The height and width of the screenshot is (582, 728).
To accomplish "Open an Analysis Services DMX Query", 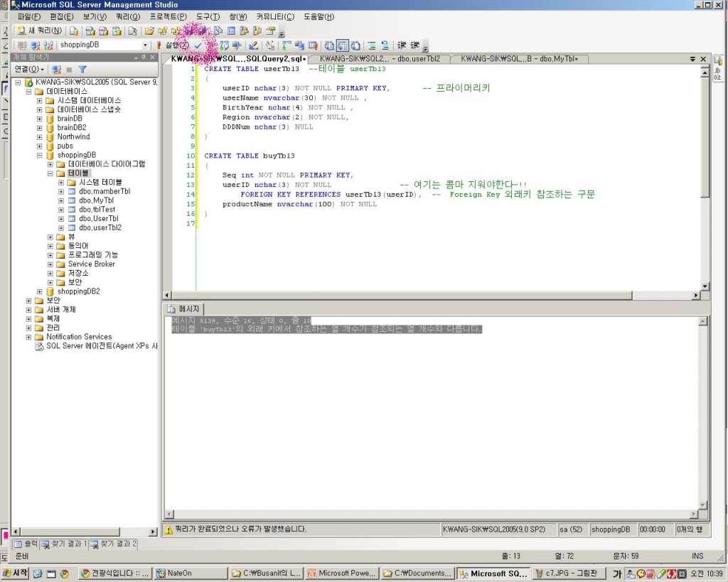I will 104,31.
